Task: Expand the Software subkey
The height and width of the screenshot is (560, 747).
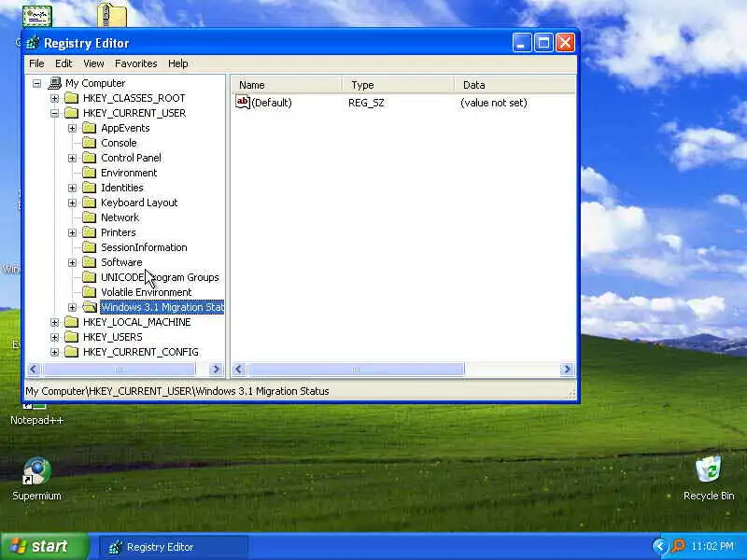Action: [x=72, y=262]
